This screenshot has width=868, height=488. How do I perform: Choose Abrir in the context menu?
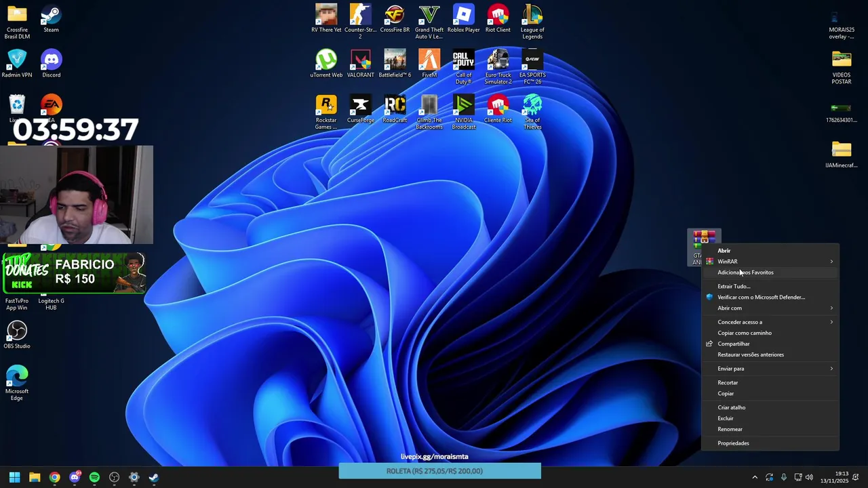coord(770,251)
